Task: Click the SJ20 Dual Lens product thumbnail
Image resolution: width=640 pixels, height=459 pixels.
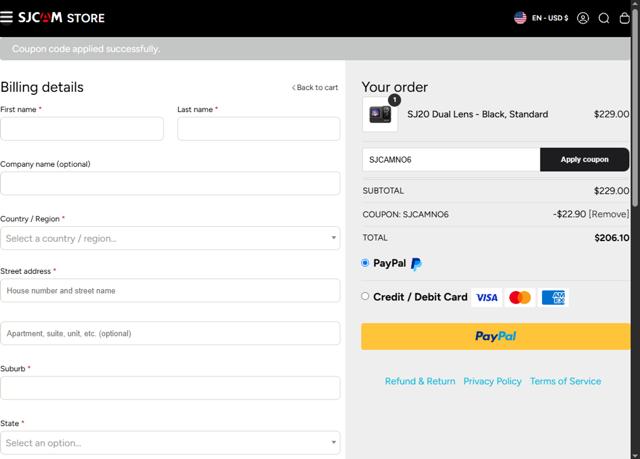Action: coord(380,115)
